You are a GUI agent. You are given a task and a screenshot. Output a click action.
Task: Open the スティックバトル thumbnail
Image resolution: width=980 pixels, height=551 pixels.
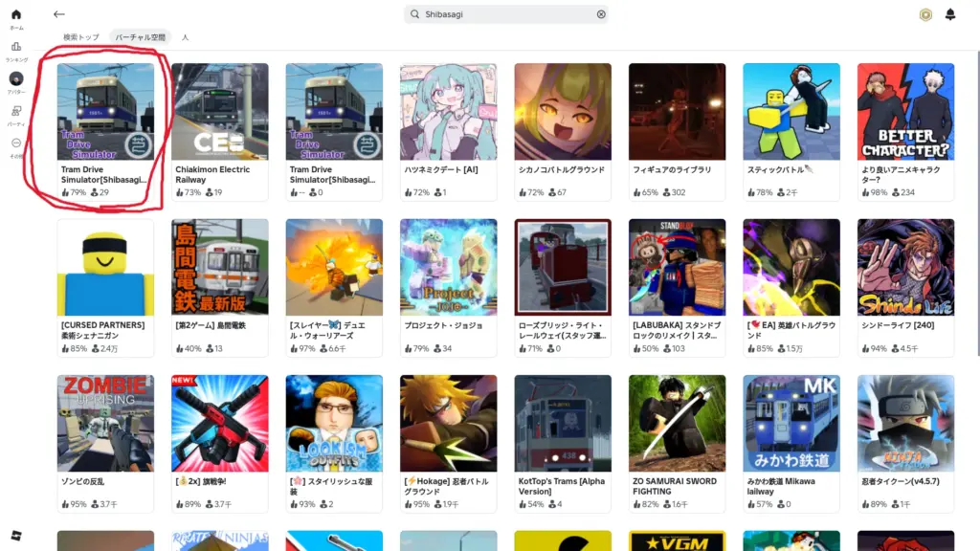(x=791, y=111)
